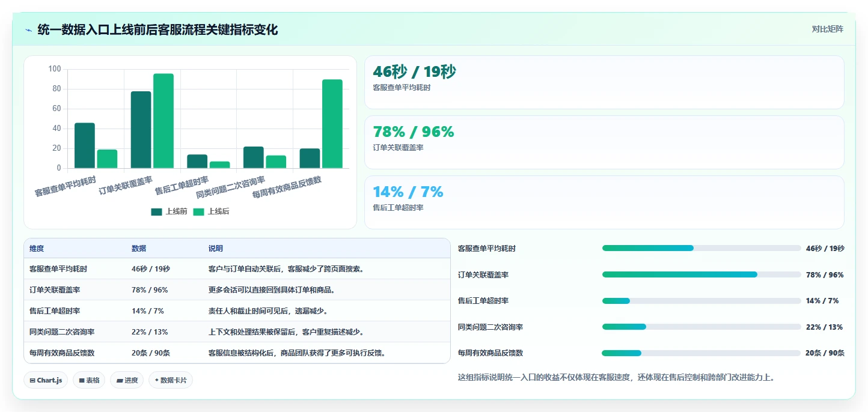Viewport: 868px width, 412px height.
Task: Click the 上线前 bar for 客服查单平均耗时
Action: tap(85, 145)
